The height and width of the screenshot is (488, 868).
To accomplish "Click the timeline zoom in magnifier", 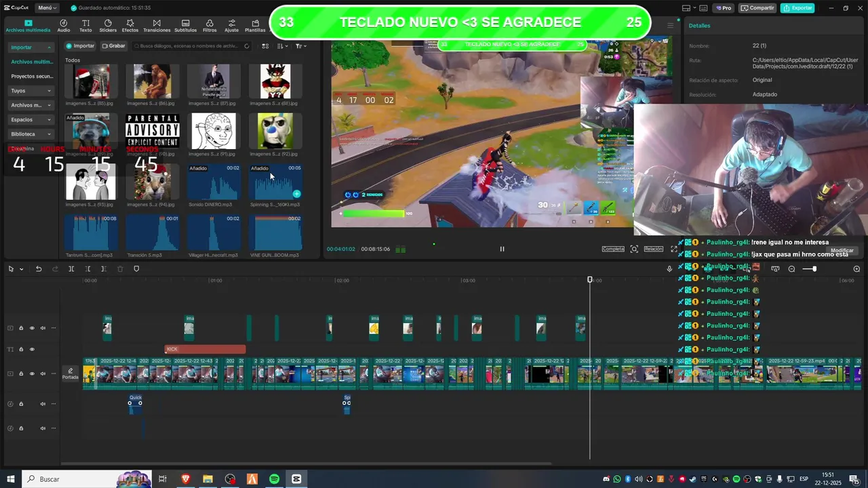I will (856, 269).
